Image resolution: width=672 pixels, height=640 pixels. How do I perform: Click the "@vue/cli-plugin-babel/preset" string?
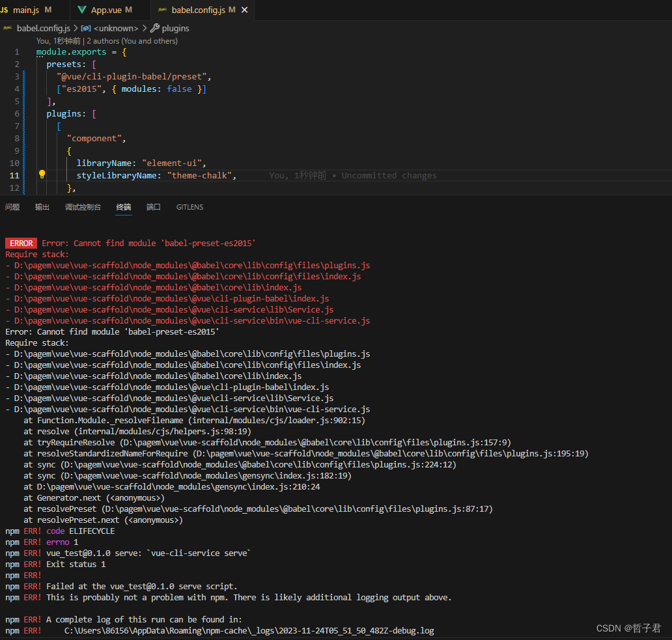[x=132, y=77]
